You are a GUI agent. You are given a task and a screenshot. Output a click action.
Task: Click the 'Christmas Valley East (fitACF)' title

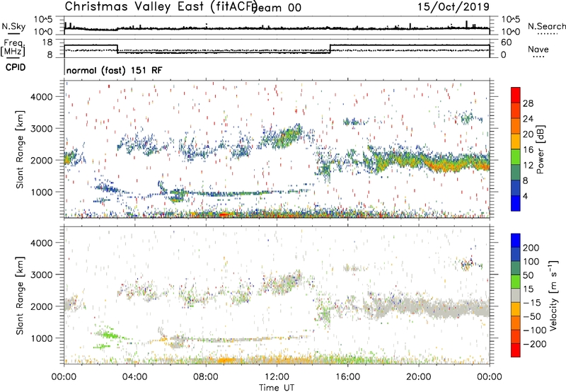coord(161,6)
